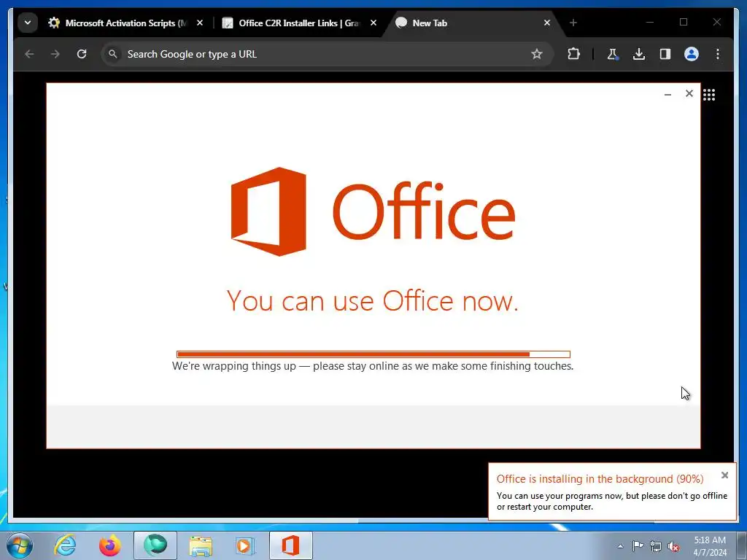Toggle the Chrome side panel
747x560 pixels.
pyautogui.click(x=665, y=54)
